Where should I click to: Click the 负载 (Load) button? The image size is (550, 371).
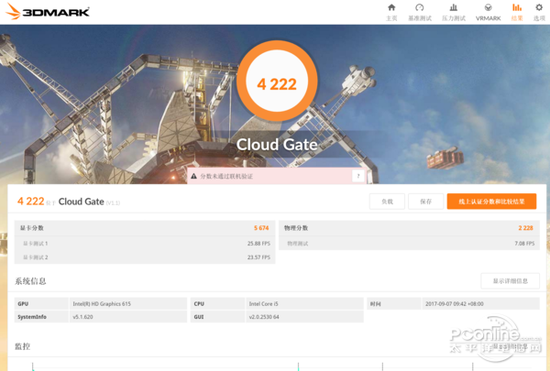click(x=387, y=201)
